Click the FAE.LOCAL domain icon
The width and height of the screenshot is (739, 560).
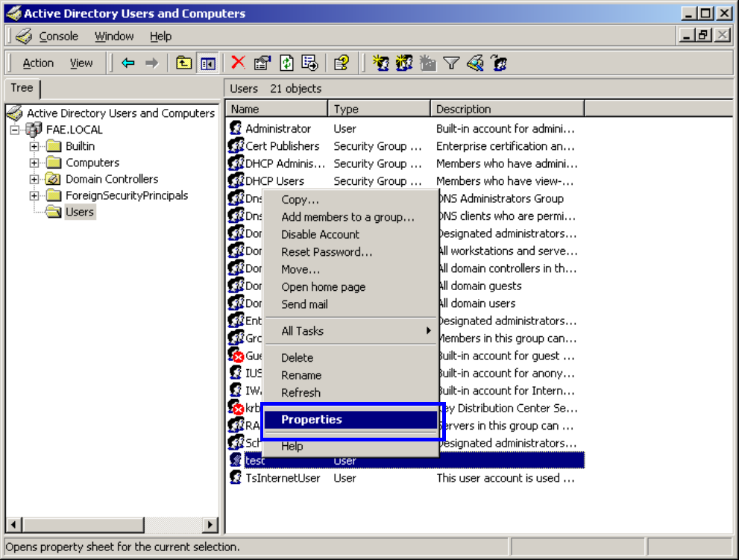coord(34,129)
